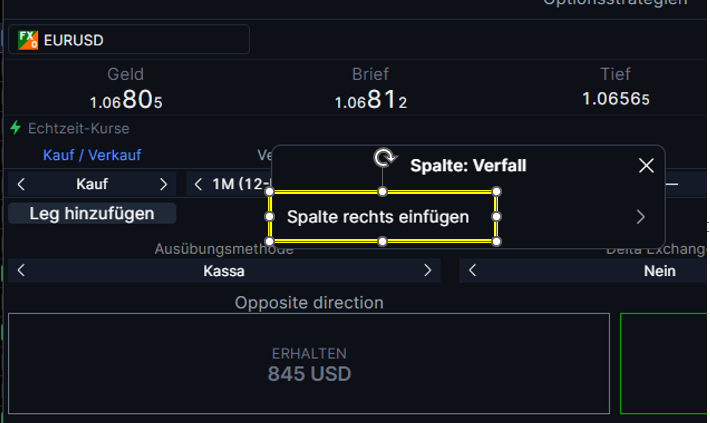Click the Brief price 1.06812
Image resolution: width=710 pixels, height=423 pixels.
point(371,100)
